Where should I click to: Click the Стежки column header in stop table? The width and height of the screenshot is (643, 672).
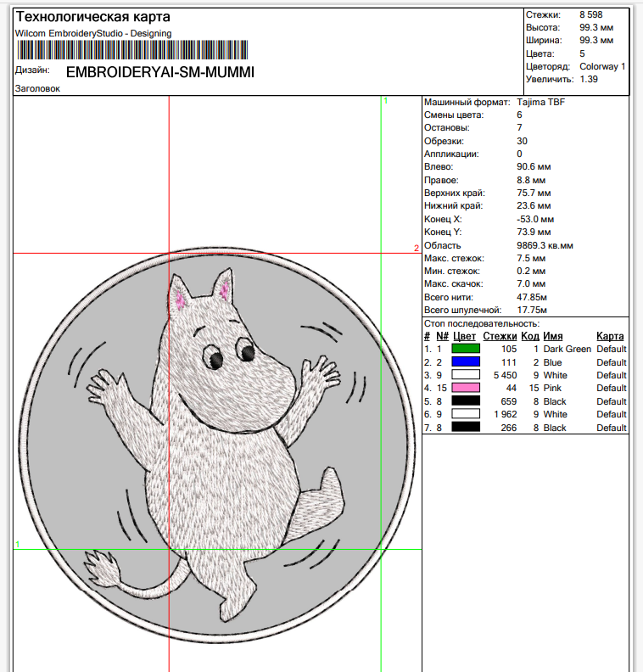pos(500,337)
